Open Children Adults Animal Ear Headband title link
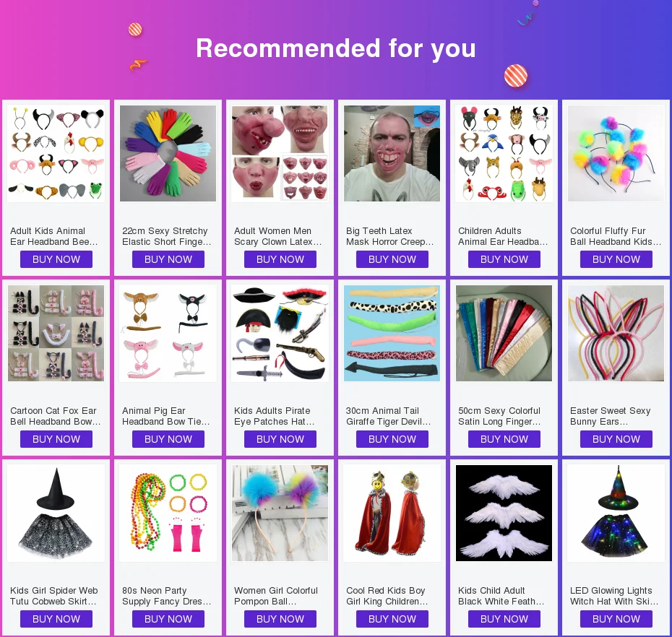672x637 pixels. [x=503, y=236]
